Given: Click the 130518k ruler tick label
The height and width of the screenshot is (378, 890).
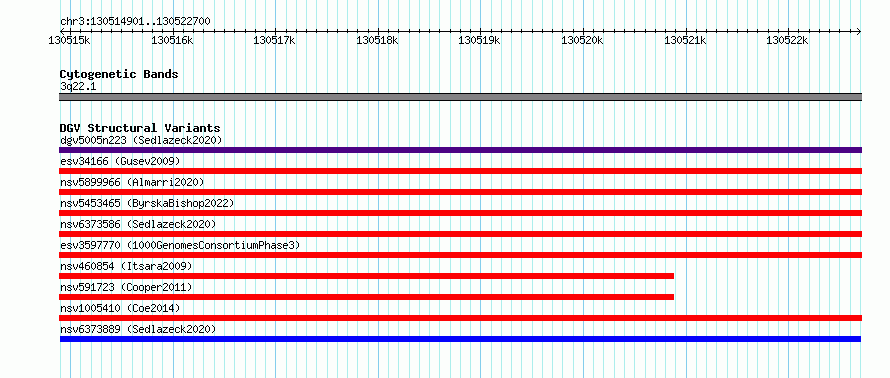Looking at the screenshot, I should (x=377, y=40).
